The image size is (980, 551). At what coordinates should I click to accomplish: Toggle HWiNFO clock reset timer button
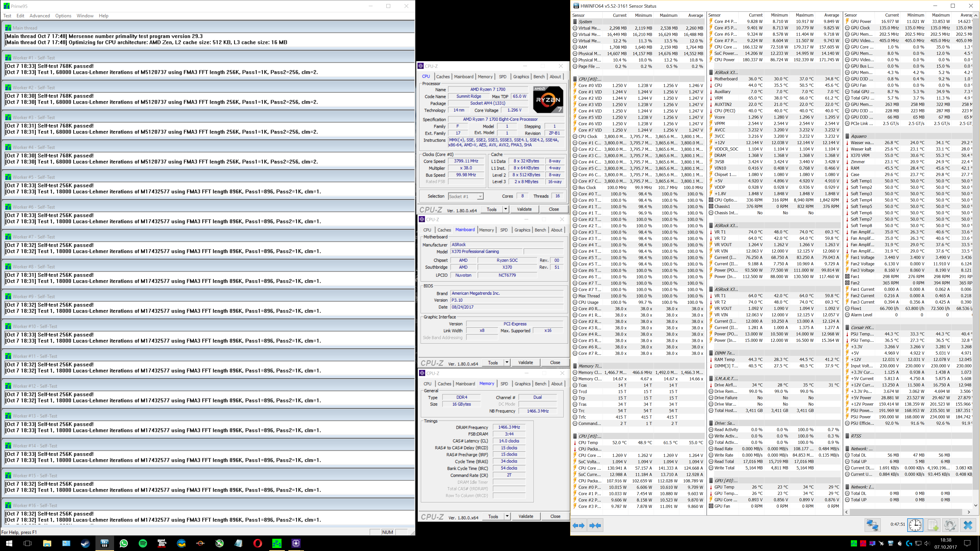[x=915, y=525]
